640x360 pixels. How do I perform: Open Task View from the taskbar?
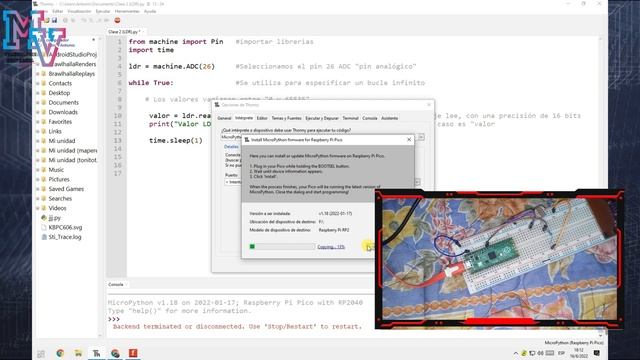click(x=41, y=353)
